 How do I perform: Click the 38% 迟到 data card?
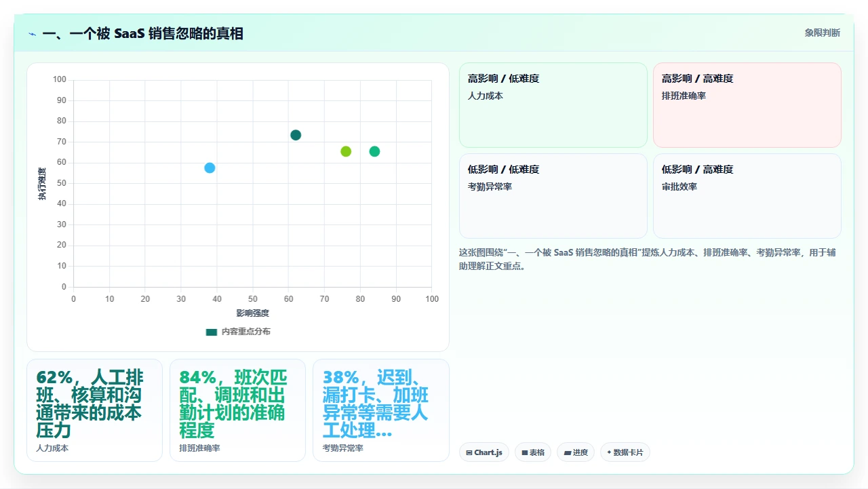380,410
